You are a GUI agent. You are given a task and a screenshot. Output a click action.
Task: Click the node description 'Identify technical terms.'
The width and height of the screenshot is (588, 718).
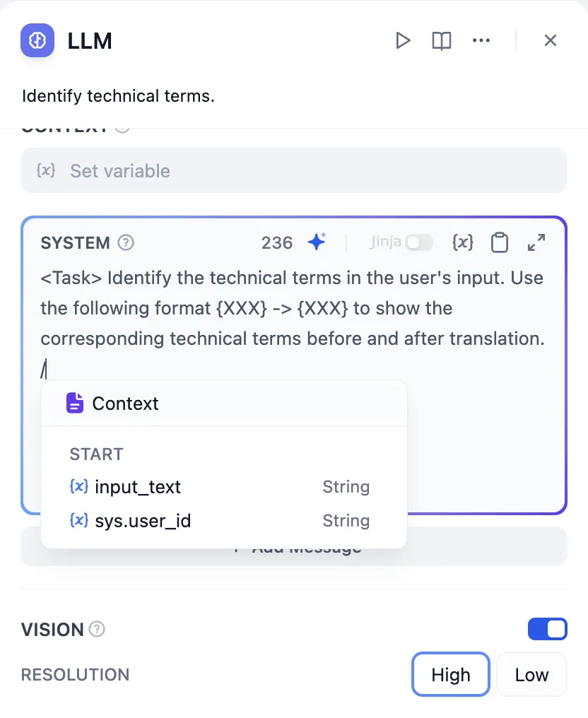(118, 95)
